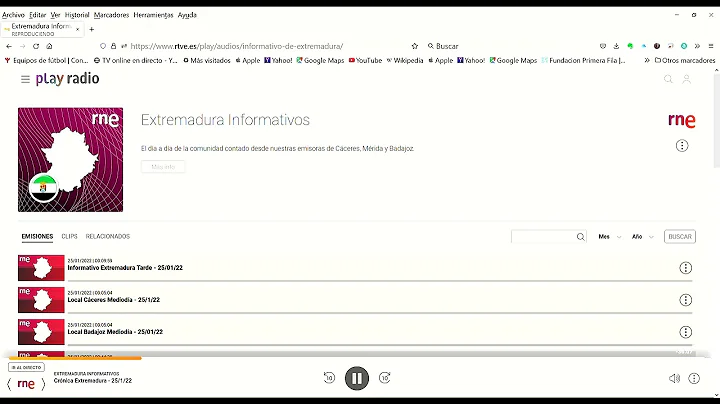Open the Archivo menu

point(13,15)
